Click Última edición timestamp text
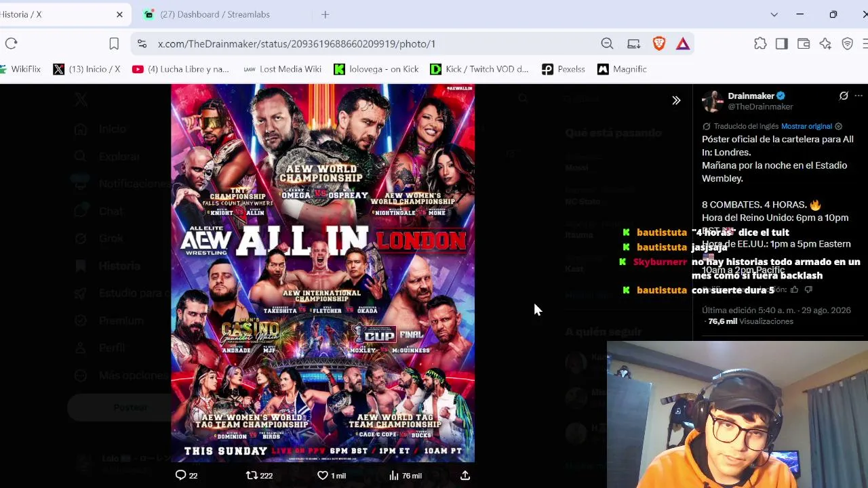This screenshot has height=488, width=868. [776, 310]
